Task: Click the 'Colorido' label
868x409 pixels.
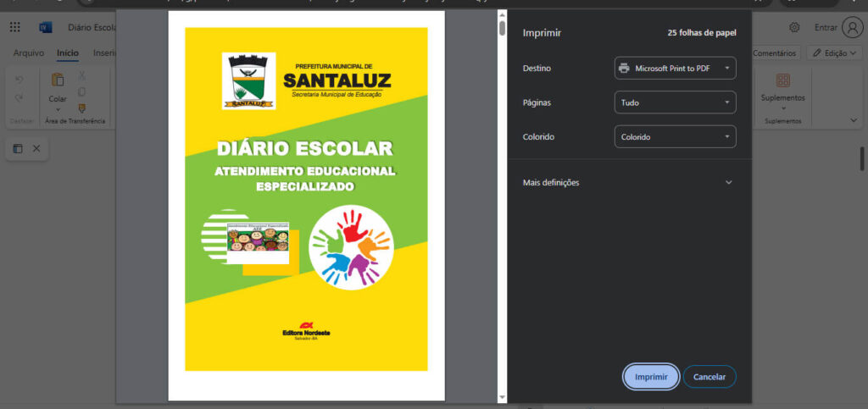Action: point(538,137)
